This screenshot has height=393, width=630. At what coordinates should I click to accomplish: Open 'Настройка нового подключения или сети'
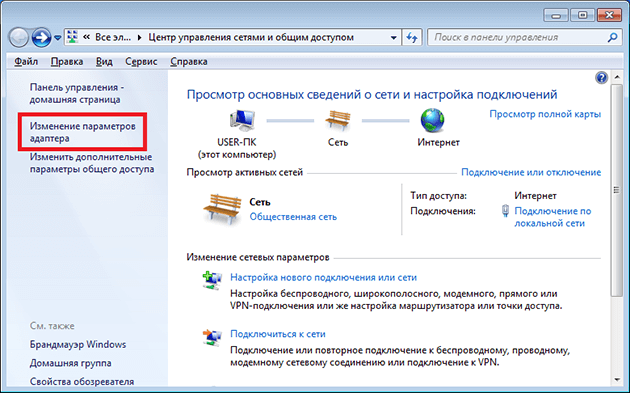(x=323, y=278)
